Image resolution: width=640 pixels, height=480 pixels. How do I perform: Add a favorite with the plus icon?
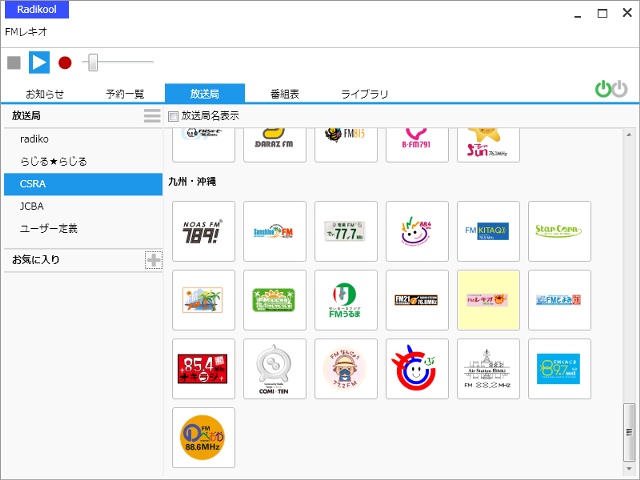(153, 260)
